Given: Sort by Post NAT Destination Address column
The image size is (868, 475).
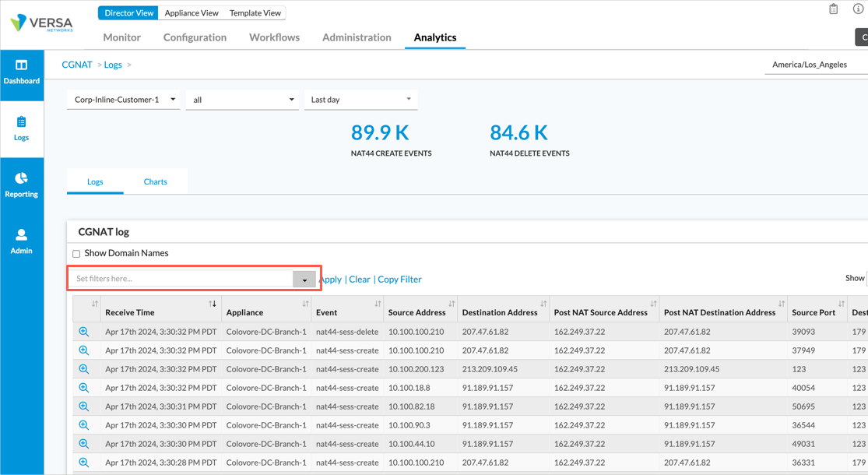Looking at the screenshot, I should pos(782,304).
